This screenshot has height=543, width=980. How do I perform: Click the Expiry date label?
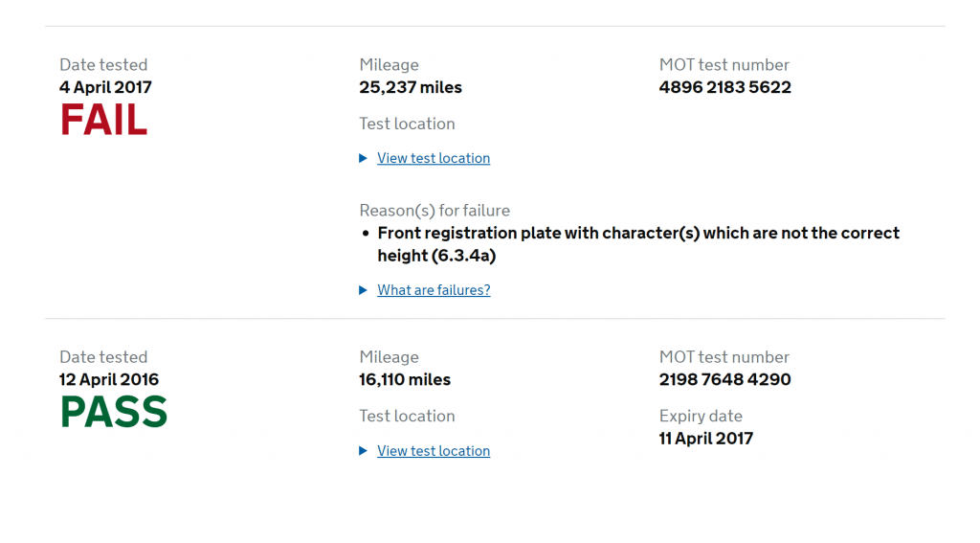point(701,416)
